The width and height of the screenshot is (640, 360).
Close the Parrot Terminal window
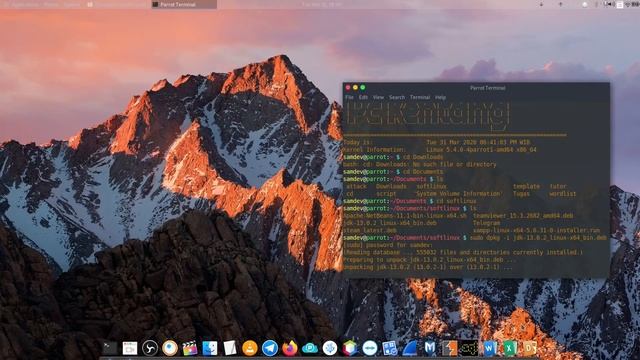click(x=348, y=87)
